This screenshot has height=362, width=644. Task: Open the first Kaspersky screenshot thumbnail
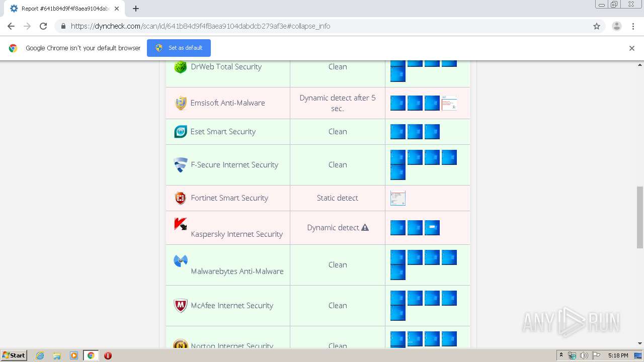[398, 228]
